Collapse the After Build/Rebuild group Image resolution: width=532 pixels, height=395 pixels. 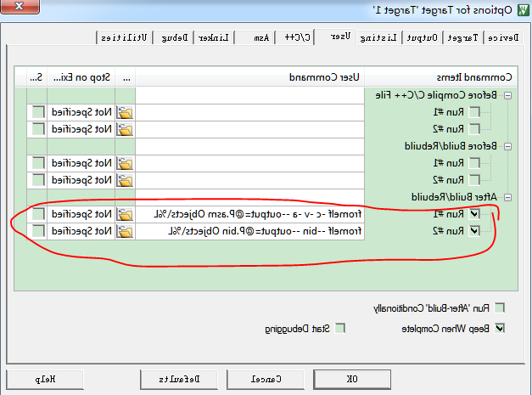(507, 197)
